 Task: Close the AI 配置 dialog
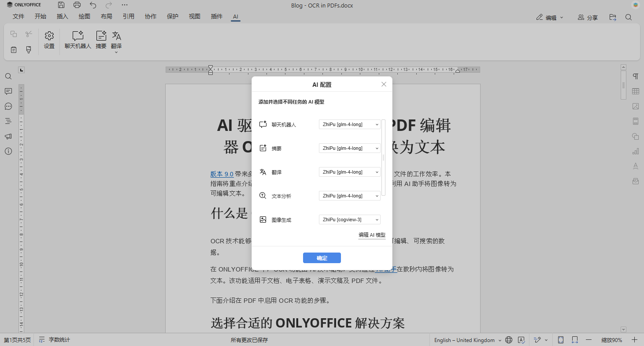click(384, 84)
